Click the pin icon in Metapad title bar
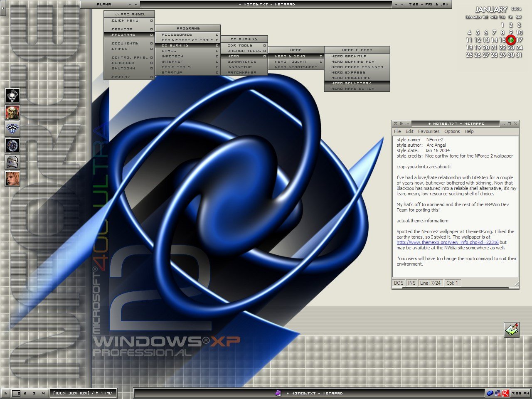The height and width of the screenshot is (399, 532). pyautogui.click(x=401, y=123)
